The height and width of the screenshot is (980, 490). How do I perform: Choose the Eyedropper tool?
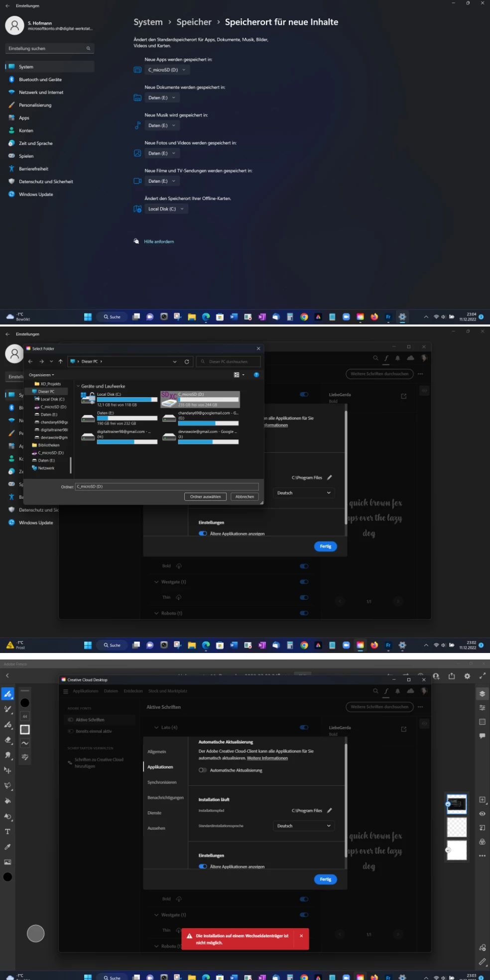pos(8,847)
